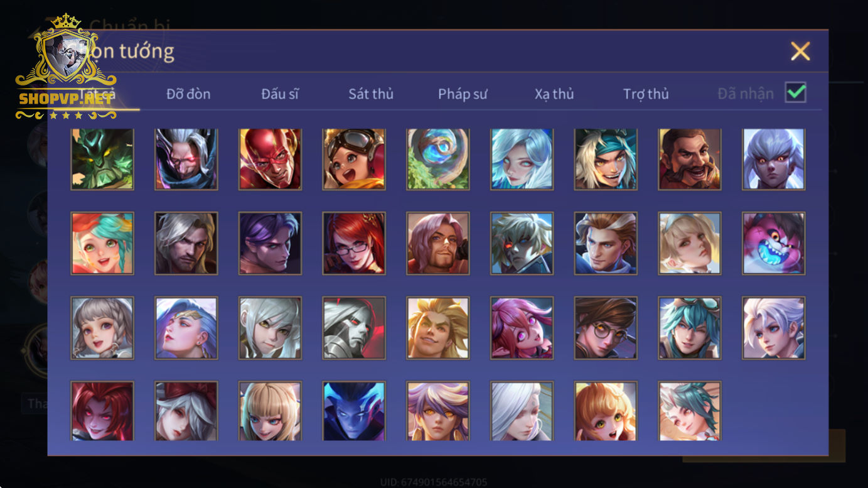This screenshot has height=488, width=868.
Task: Choose the bearded mustache man hero
Action: coord(690,159)
